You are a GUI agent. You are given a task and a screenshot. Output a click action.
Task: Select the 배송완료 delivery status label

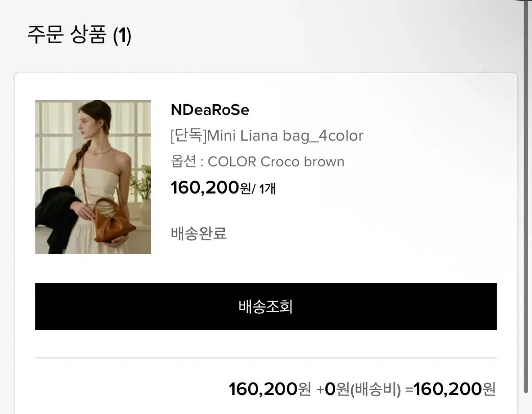tap(199, 233)
